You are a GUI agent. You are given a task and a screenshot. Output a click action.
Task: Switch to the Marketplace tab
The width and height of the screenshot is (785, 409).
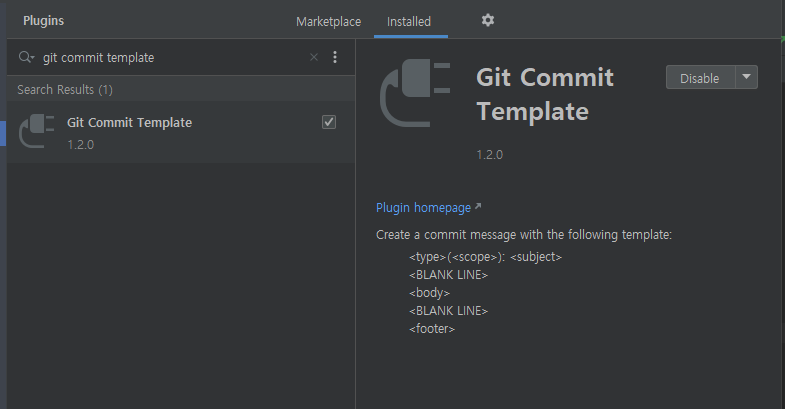pyautogui.click(x=328, y=22)
